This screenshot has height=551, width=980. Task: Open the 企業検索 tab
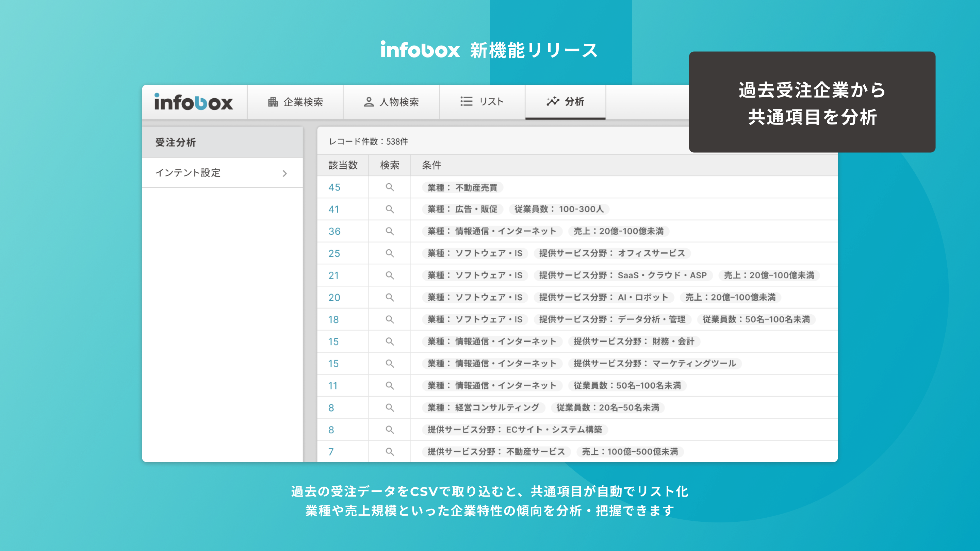coord(295,102)
